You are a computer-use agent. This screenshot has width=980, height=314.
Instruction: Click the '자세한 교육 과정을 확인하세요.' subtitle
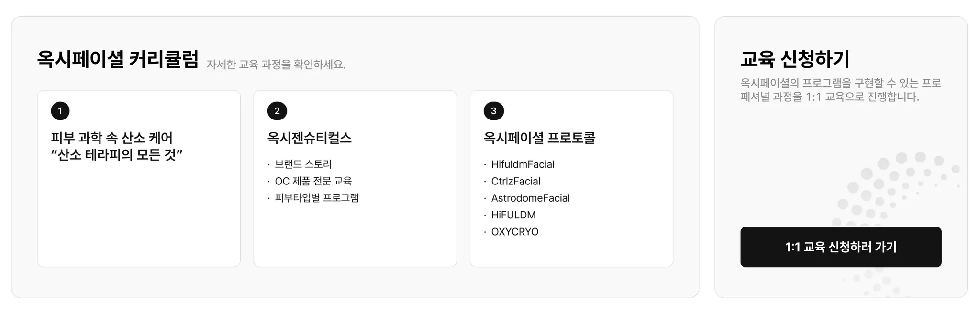point(276,65)
